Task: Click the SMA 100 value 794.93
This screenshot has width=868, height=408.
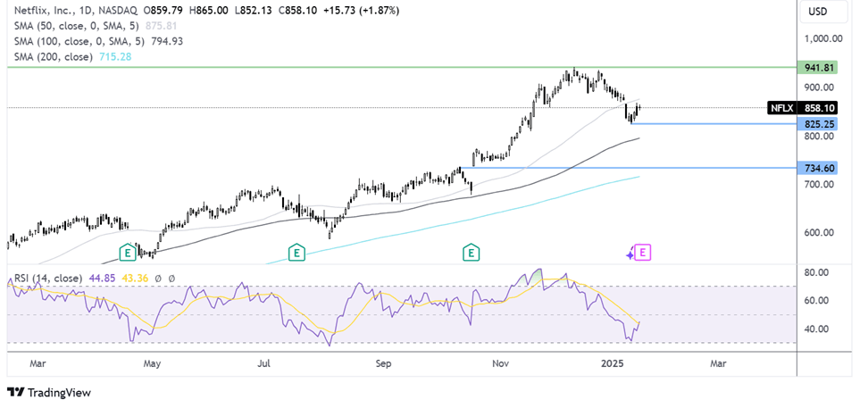Action: coord(166,41)
